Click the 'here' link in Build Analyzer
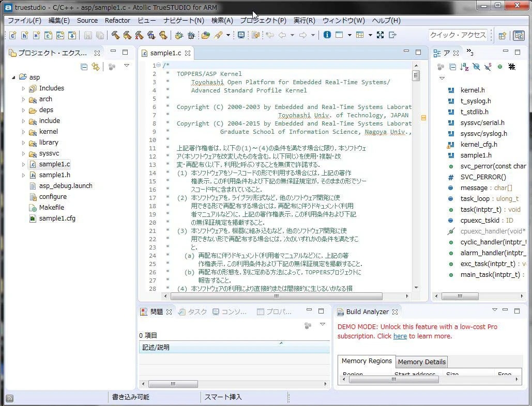 point(400,336)
